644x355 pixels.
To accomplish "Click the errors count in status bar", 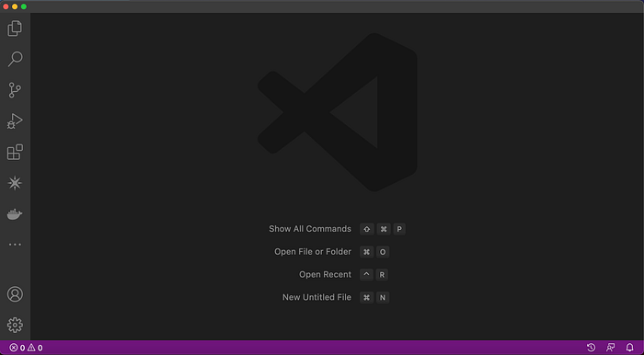I will tap(17, 348).
